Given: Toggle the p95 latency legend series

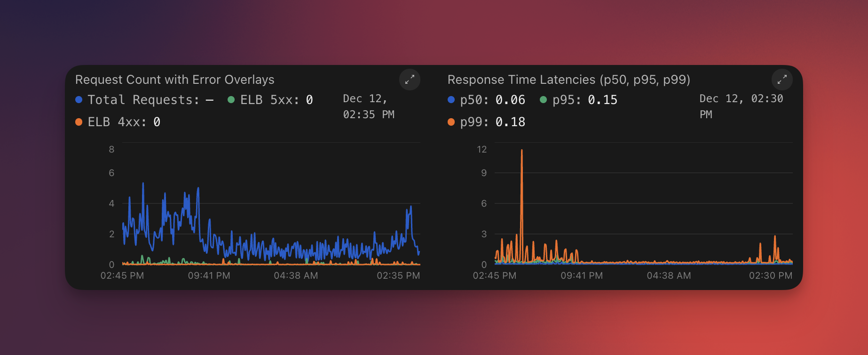Looking at the screenshot, I should 579,100.
